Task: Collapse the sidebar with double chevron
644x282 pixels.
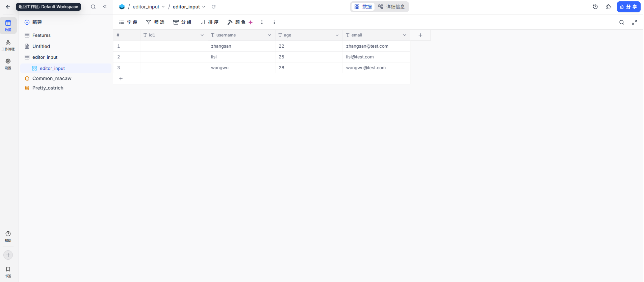Action: (x=105, y=6)
